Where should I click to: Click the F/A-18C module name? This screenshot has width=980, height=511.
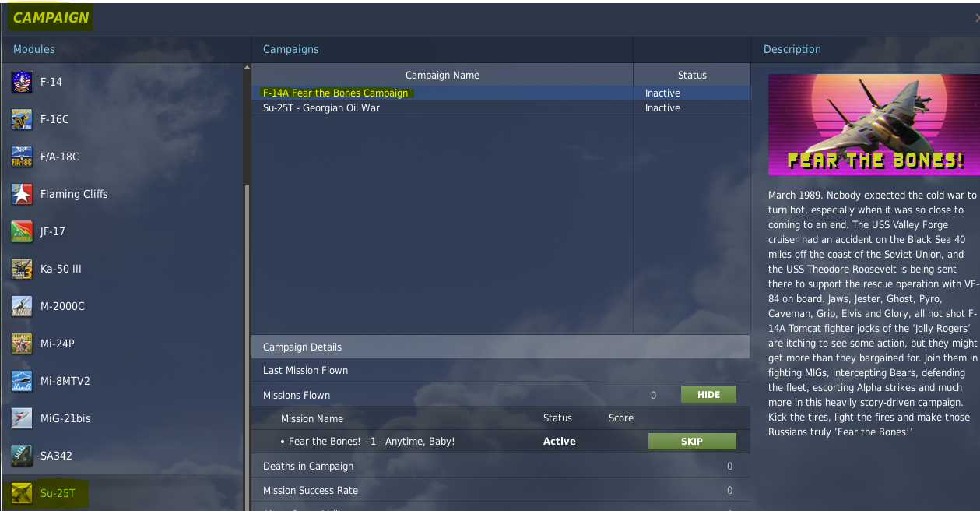[60, 157]
